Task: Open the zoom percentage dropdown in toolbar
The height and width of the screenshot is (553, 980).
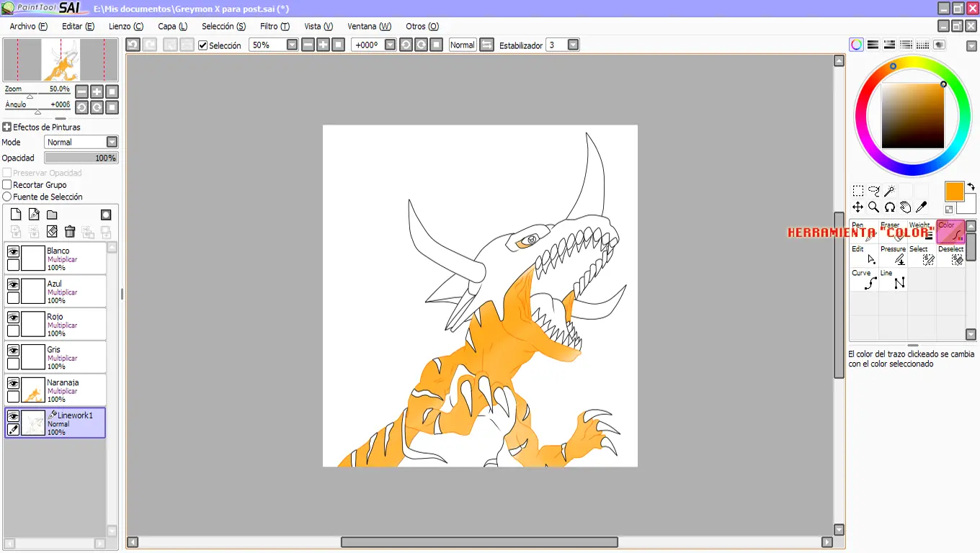Action: coord(292,45)
